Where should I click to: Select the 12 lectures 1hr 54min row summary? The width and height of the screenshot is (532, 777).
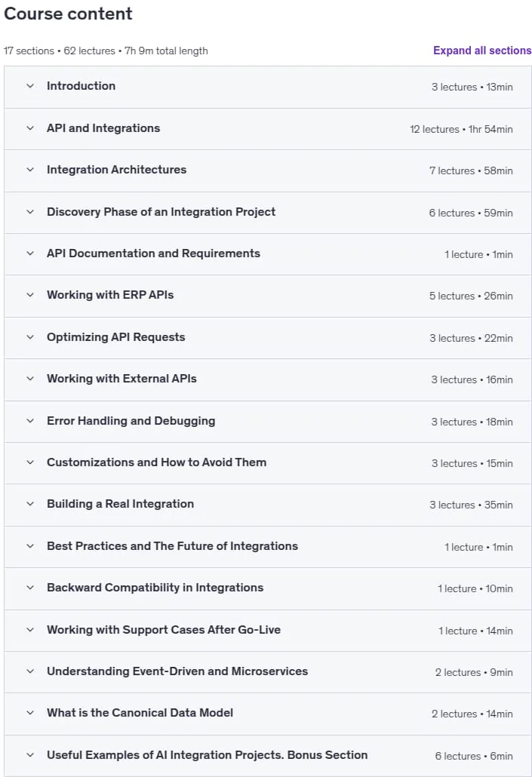point(461,129)
